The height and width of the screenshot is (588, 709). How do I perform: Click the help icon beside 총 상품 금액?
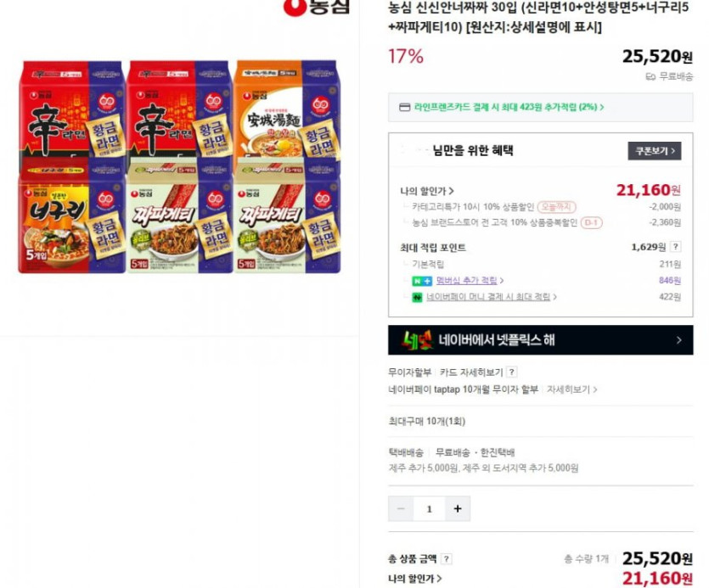tap(447, 559)
